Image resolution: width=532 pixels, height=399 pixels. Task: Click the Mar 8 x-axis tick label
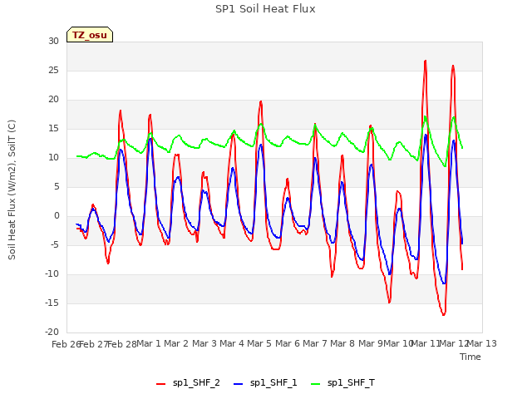tap(342, 343)
